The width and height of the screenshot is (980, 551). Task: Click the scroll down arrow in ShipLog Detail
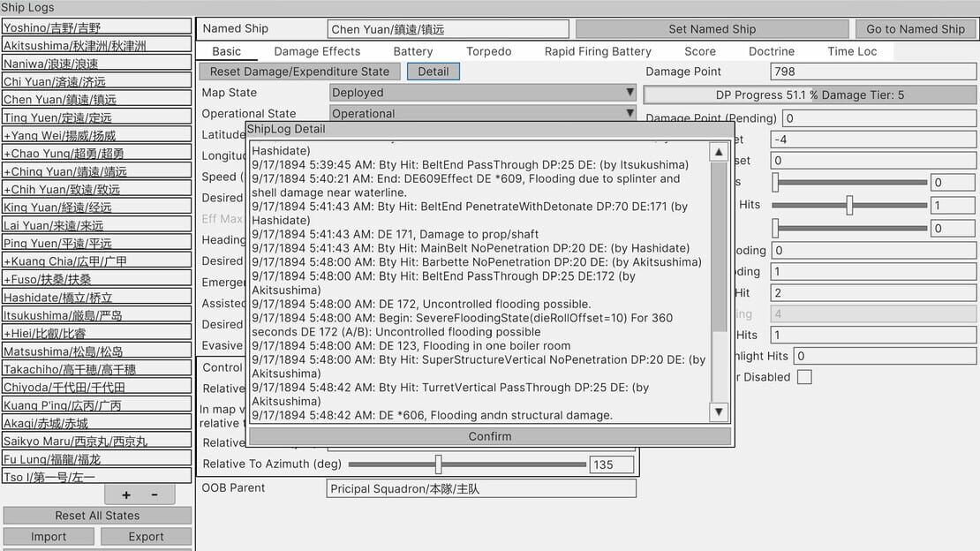[719, 411]
